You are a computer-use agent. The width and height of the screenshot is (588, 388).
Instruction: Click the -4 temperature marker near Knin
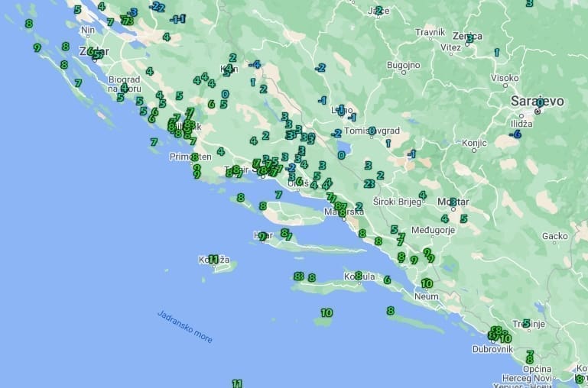(x=255, y=65)
